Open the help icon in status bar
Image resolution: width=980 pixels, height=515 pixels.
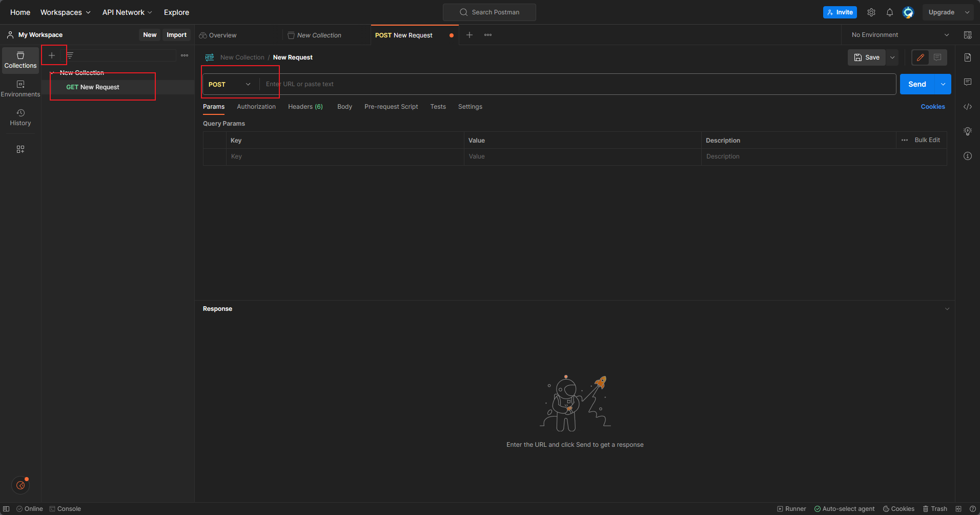tap(973, 509)
